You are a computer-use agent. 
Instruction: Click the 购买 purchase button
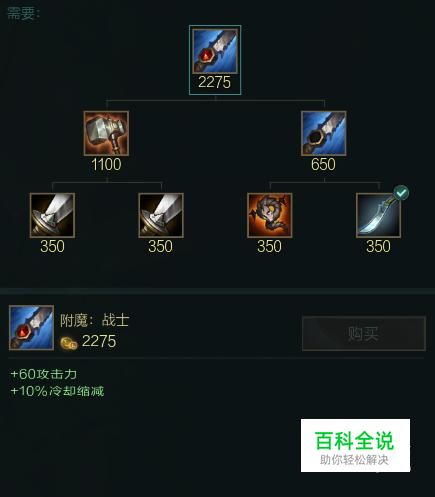[364, 333]
